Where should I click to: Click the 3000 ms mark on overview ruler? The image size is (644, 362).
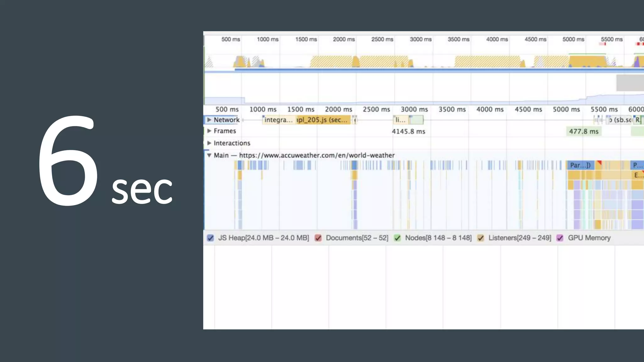tap(420, 39)
